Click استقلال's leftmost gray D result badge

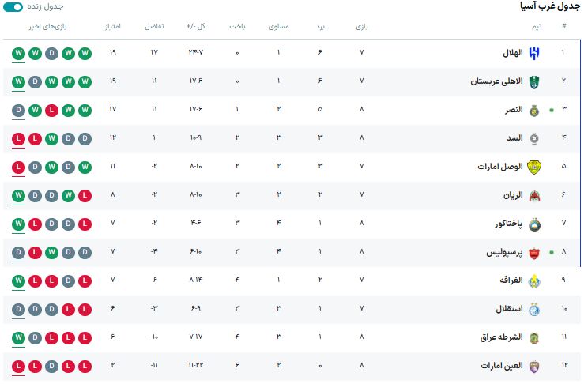click(x=18, y=309)
